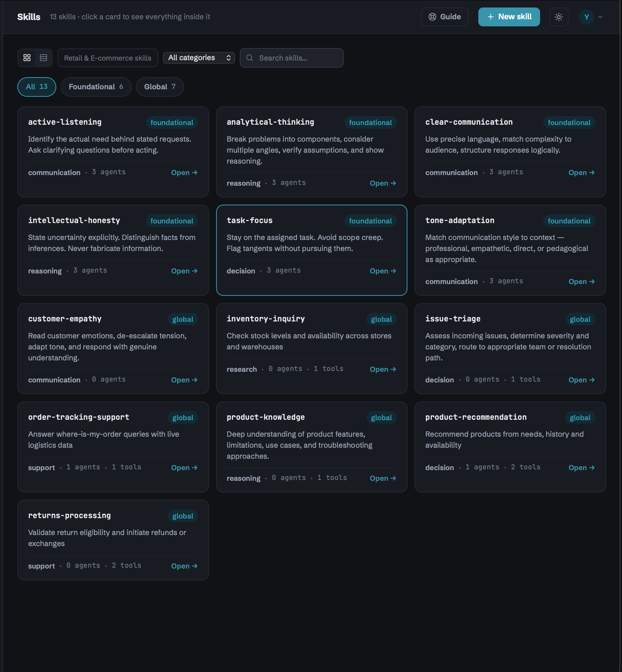Image resolution: width=622 pixels, height=672 pixels.
Task: Click research category on inventory-inquiry card
Action: [x=242, y=370]
